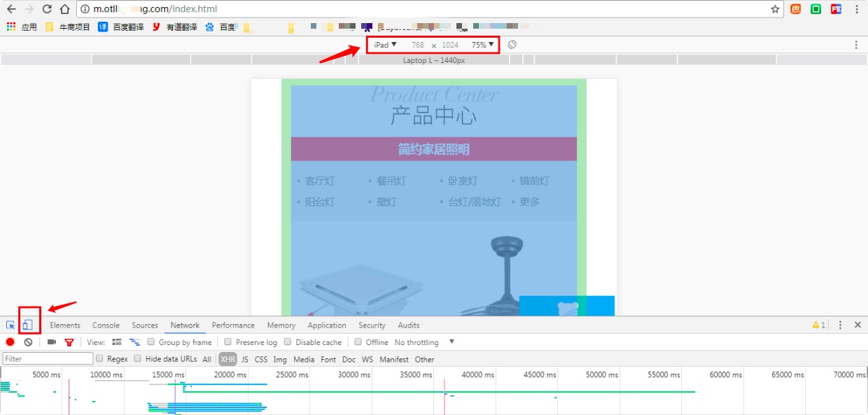Screen dimensions: 868x415
Task: Switch to the Elements tab
Action: 65,325
